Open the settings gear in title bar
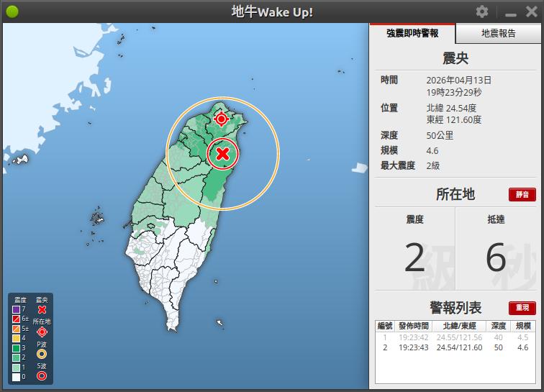 click(x=482, y=12)
